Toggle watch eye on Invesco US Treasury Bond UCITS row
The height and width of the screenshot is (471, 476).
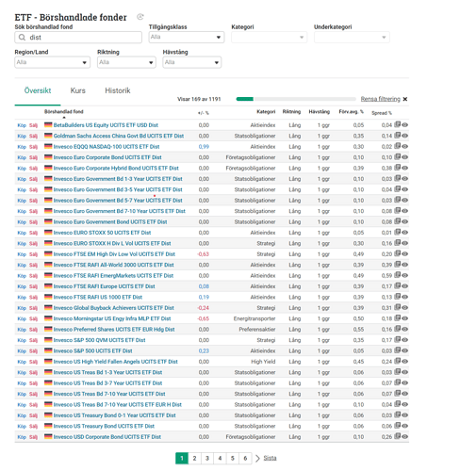404,426
